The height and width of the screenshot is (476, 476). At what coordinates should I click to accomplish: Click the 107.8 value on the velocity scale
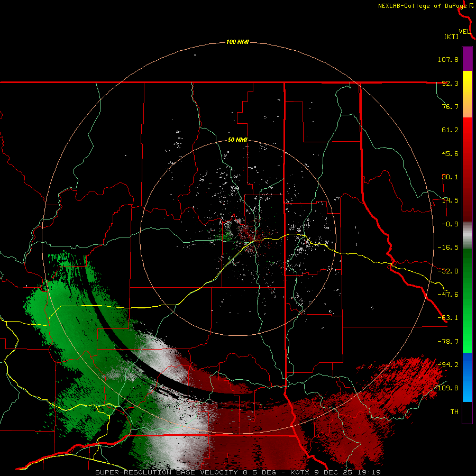448,59
